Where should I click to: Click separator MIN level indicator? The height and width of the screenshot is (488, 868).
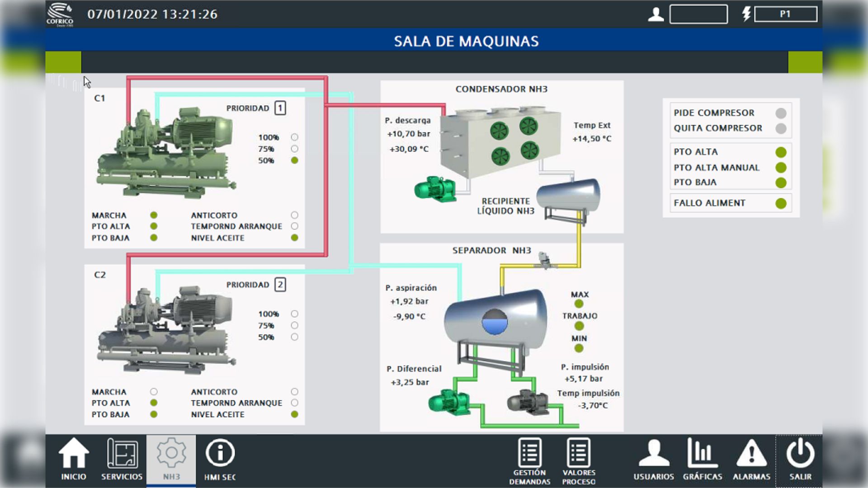(579, 348)
